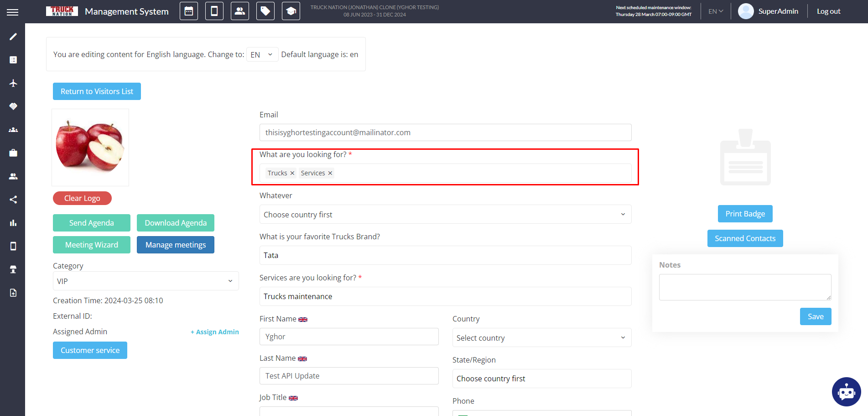Click the Assign Admin link

[x=214, y=332]
